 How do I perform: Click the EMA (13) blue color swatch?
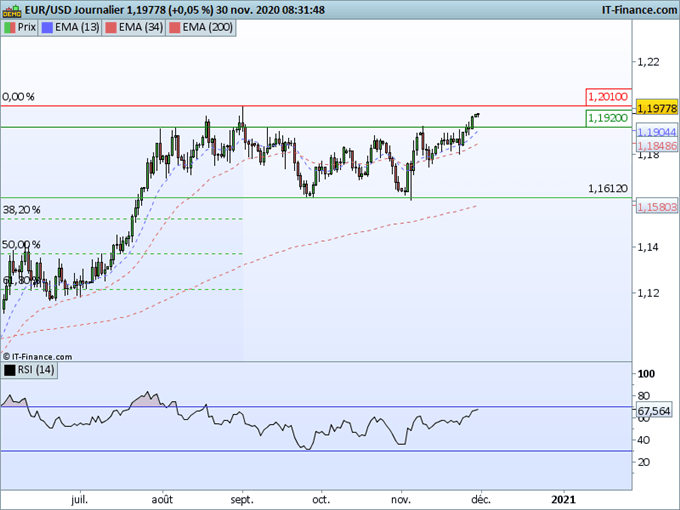pyautogui.click(x=47, y=28)
